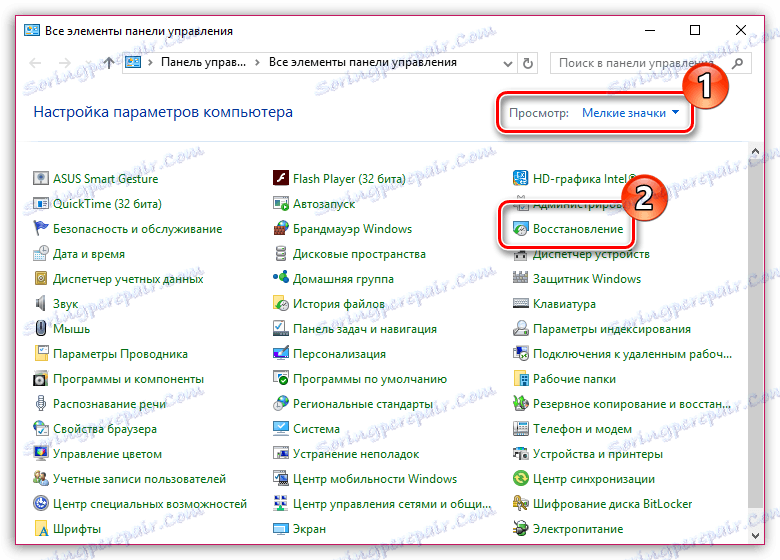
Task: Open the HD-графика Intel link
Action: (585, 179)
